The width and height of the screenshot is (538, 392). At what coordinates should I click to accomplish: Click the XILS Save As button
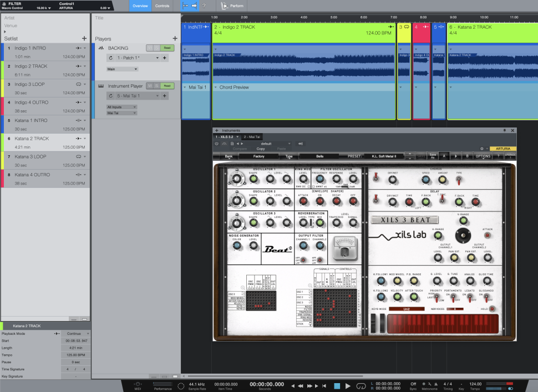(x=433, y=156)
